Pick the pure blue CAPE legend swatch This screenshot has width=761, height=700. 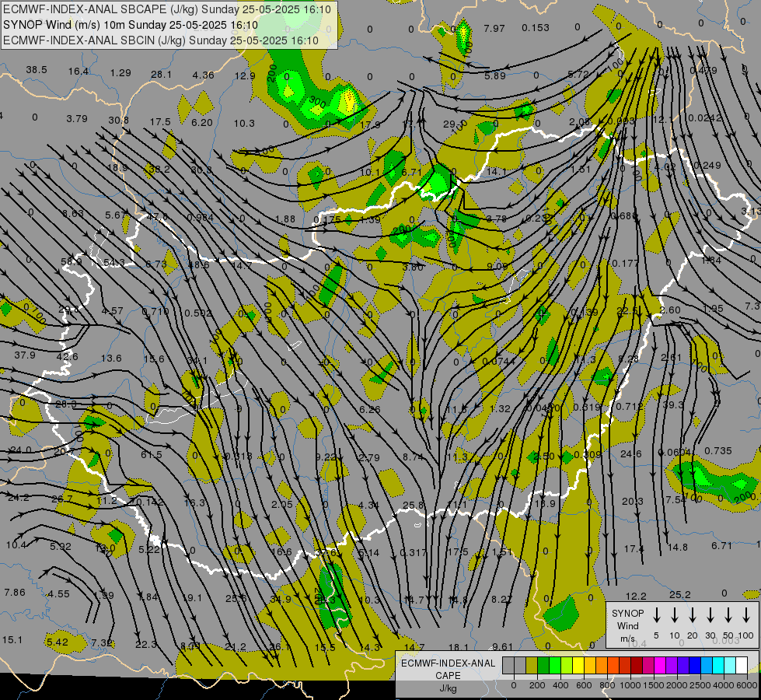pyautogui.click(x=694, y=666)
